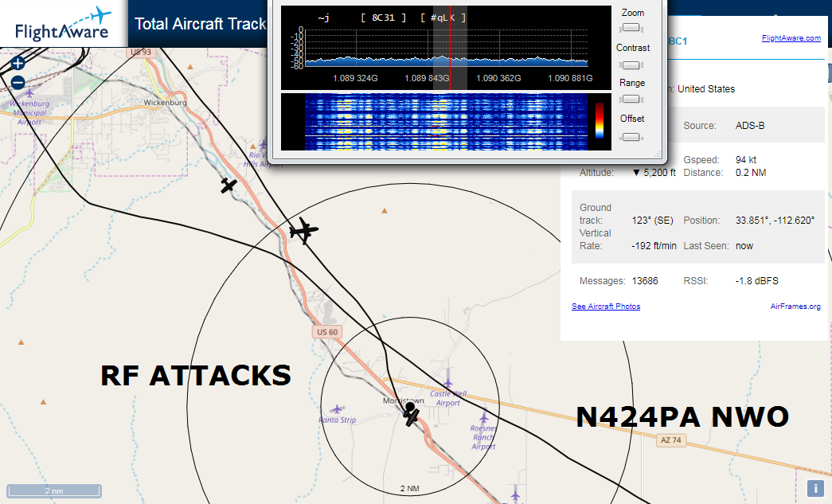
Task: Click the AZ 74 highway shield
Action: [x=670, y=440]
